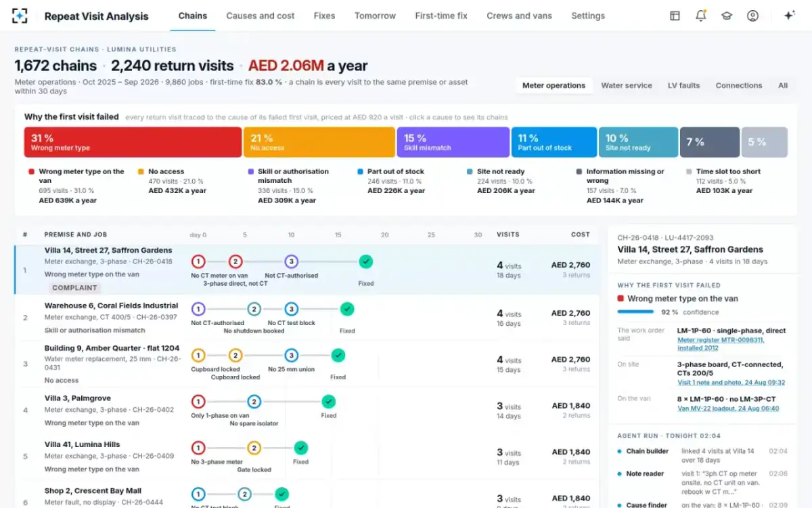Select visit 2 marker in Villa 14 chain

235,261
